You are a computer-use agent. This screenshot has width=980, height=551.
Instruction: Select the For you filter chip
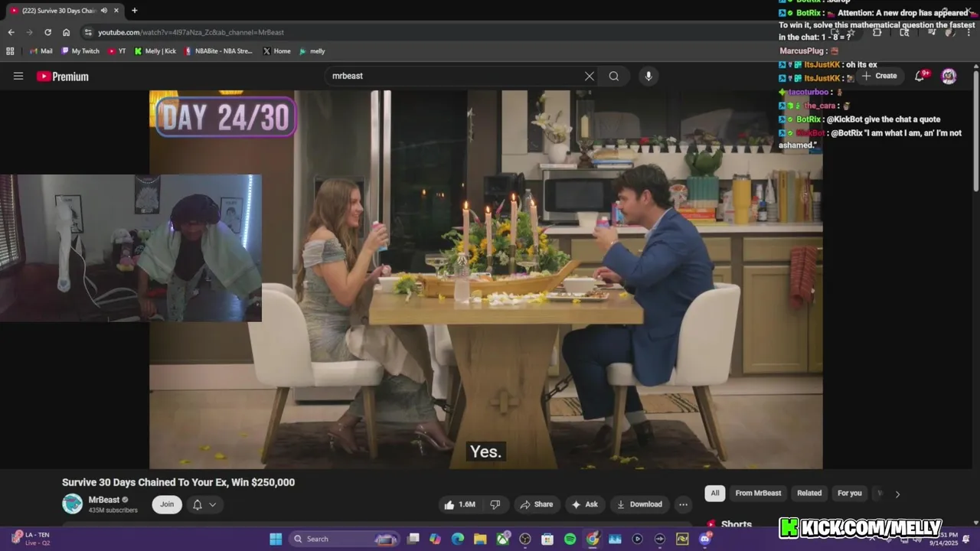pos(849,494)
